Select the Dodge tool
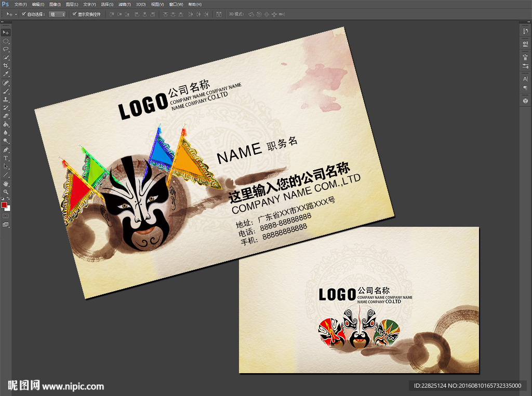Image resolution: width=532 pixels, height=396 pixels. (6, 141)
